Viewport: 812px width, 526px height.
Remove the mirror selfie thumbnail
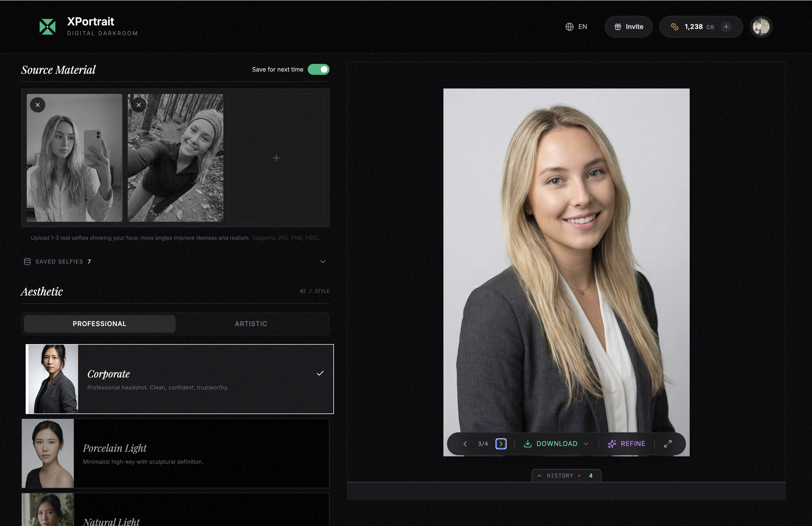[x=37, y=105]
